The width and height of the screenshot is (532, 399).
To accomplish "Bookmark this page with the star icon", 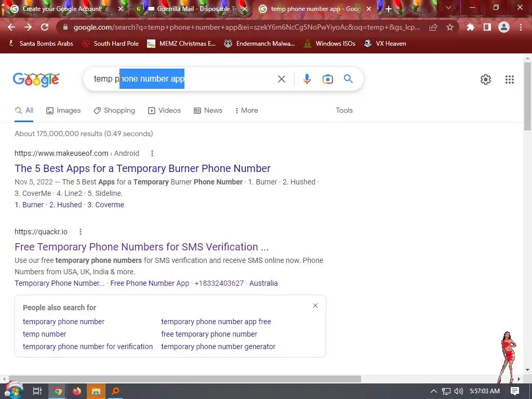I will [450, 27].
